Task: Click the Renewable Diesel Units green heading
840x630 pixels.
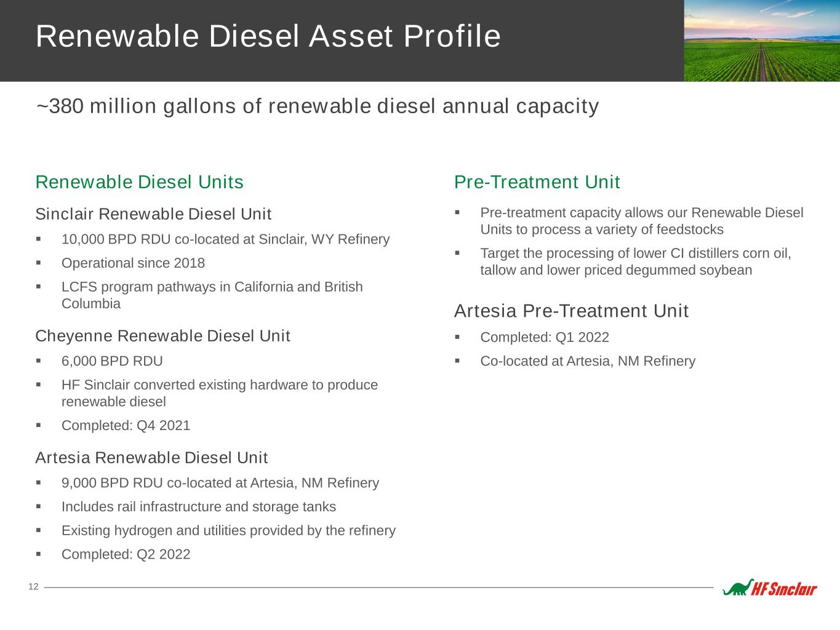Action: coord(140,182)
